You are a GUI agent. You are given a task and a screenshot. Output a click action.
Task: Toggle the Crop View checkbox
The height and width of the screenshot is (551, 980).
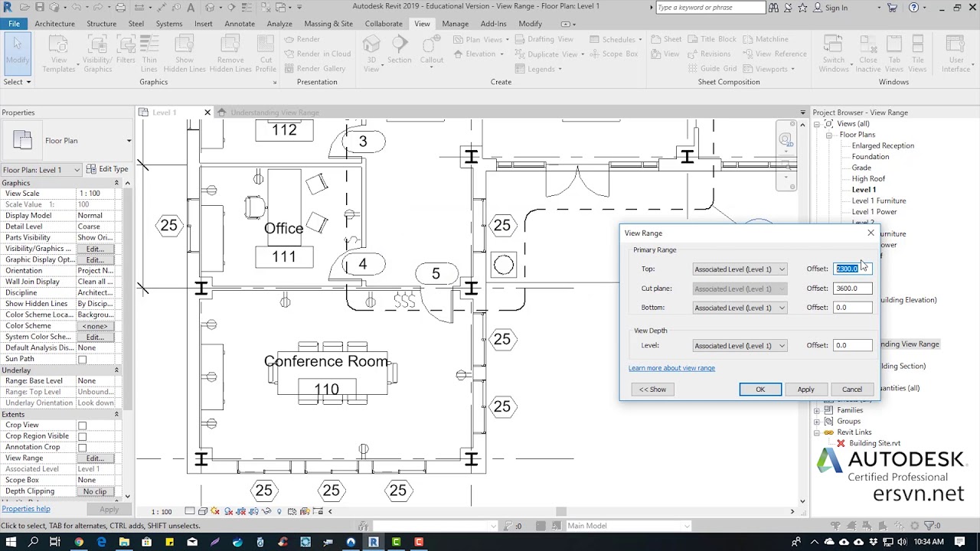click(82, 425)
